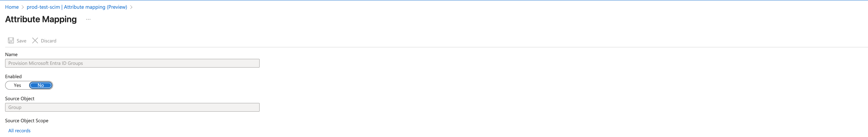This screenshot has width=868, height=137.
Task: Click the Discard X icon
Action: click(x=35, y=40)
